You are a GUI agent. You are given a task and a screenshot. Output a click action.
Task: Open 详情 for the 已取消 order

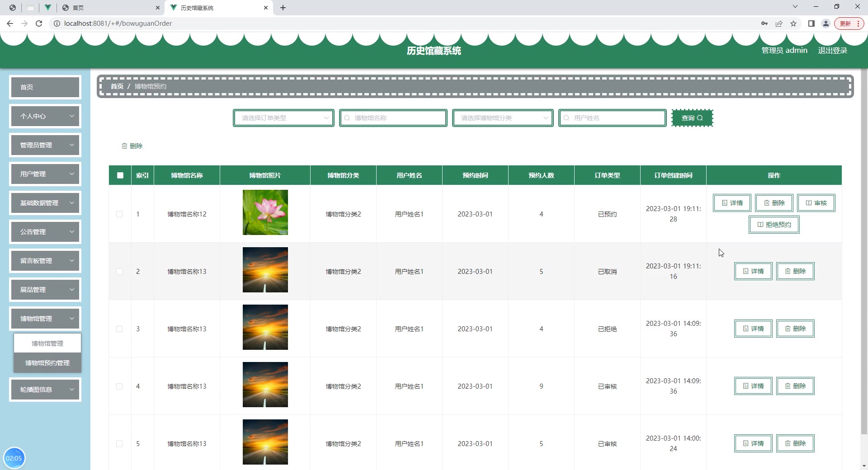[753, 271]
